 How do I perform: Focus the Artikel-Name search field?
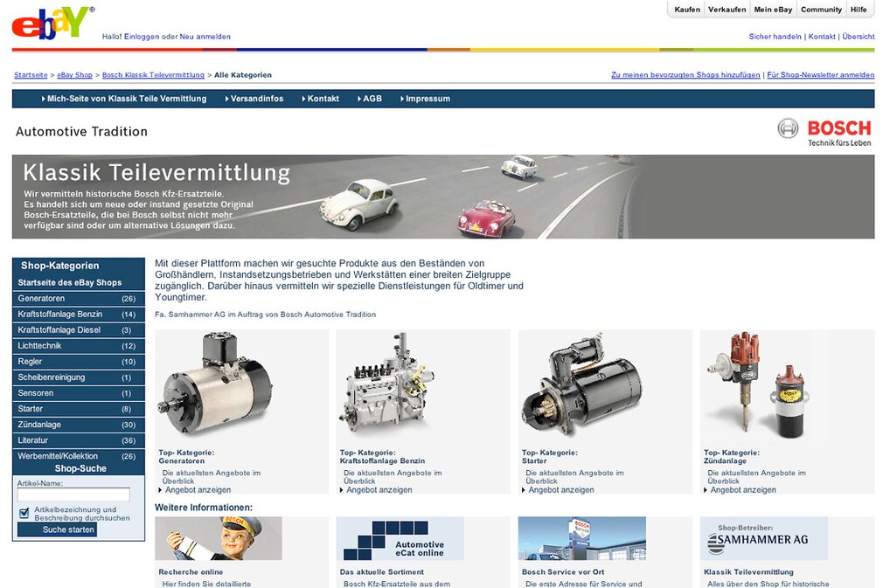(73, 495)
